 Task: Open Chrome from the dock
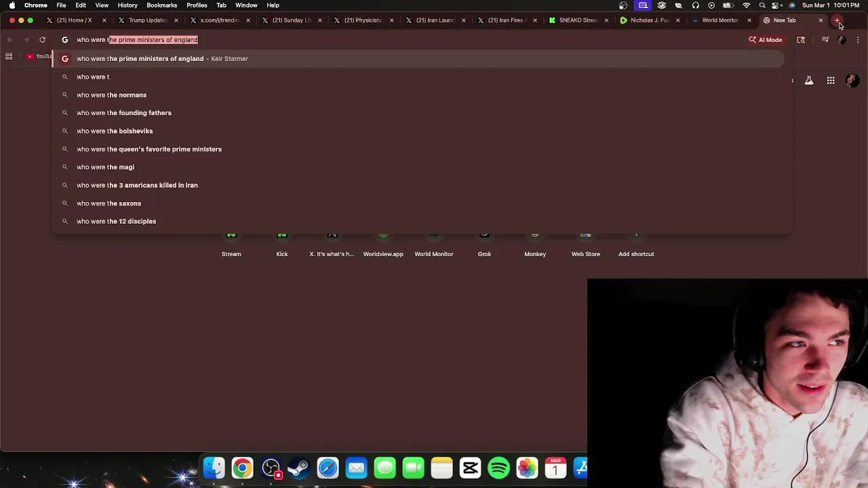pos(242,468)
